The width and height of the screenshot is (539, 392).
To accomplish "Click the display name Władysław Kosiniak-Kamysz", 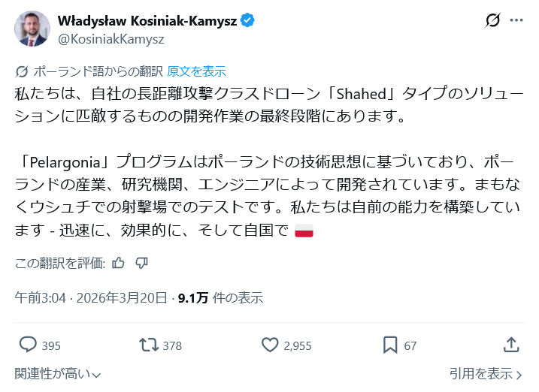I will tap(147, 21).
